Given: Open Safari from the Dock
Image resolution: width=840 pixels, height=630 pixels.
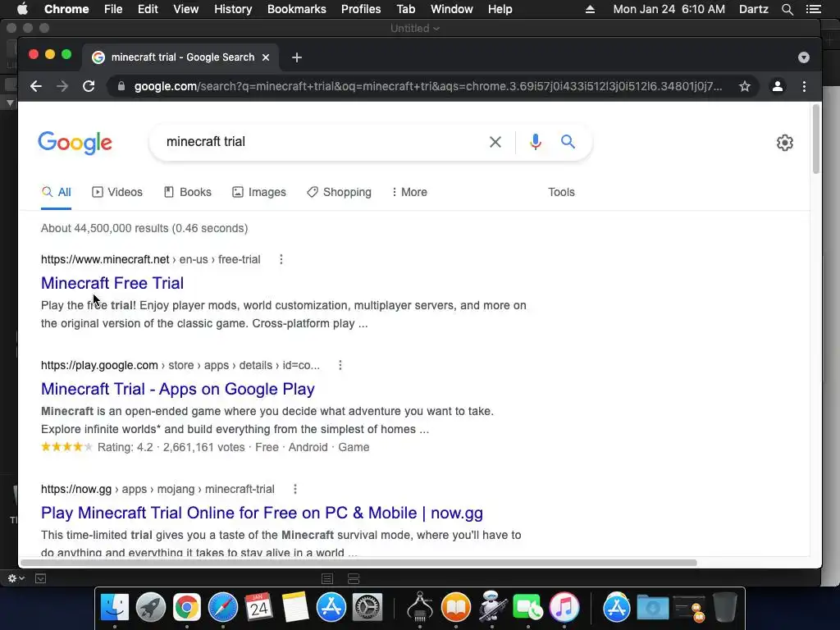Looking at the screenshot, I should point(223,608).
